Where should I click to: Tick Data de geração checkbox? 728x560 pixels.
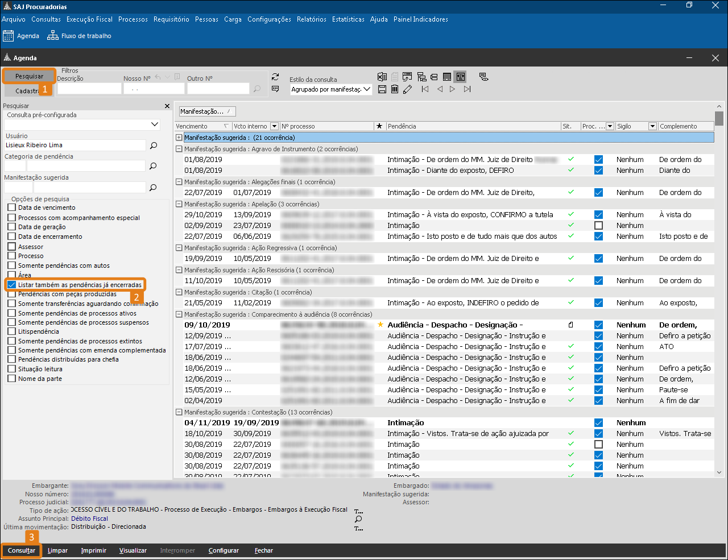tap(11, 227)
